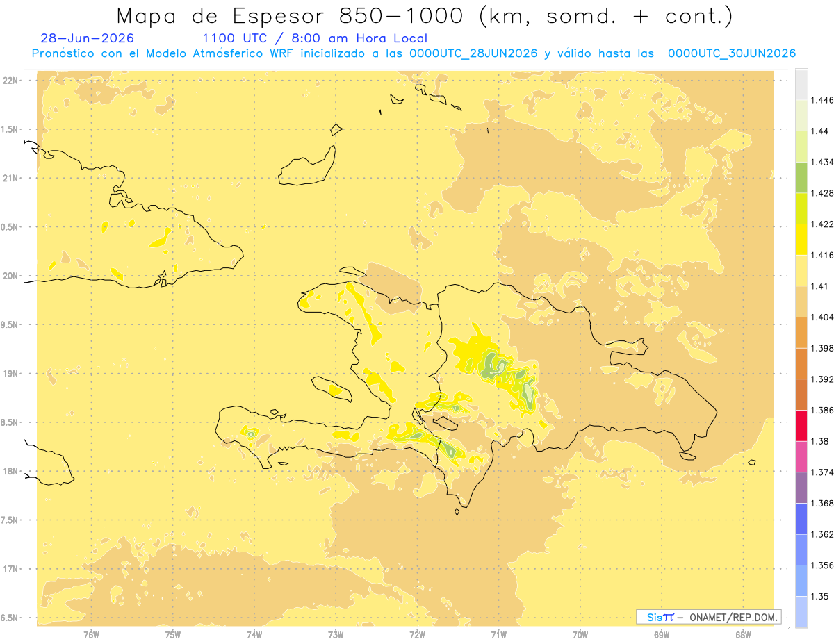Click the date label '28-Jun-2026'
Image resolution: width=834 pixels, height=644 pixels.
[88, 38]
